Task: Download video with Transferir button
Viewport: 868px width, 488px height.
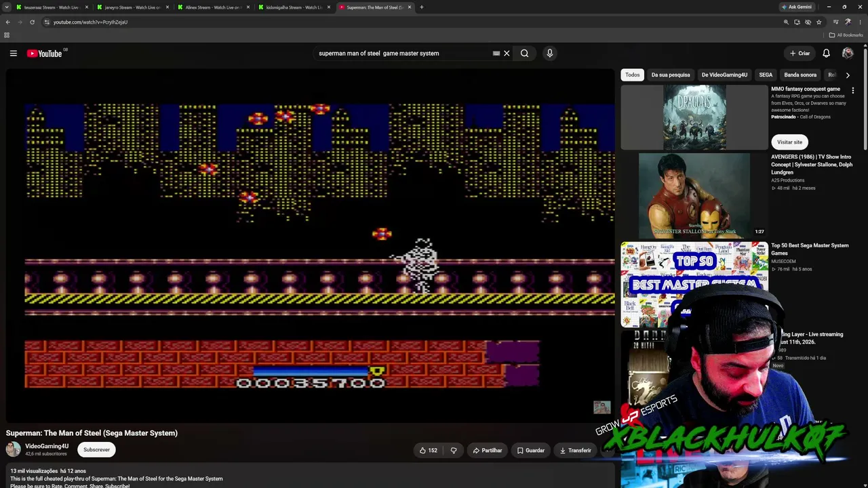Action: click(575, 451)
